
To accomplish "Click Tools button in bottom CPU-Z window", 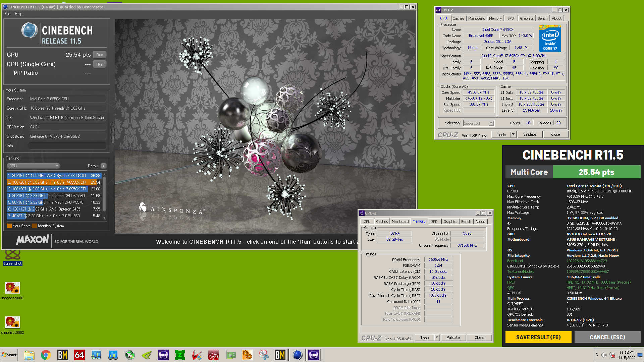I will pos(425,338).
